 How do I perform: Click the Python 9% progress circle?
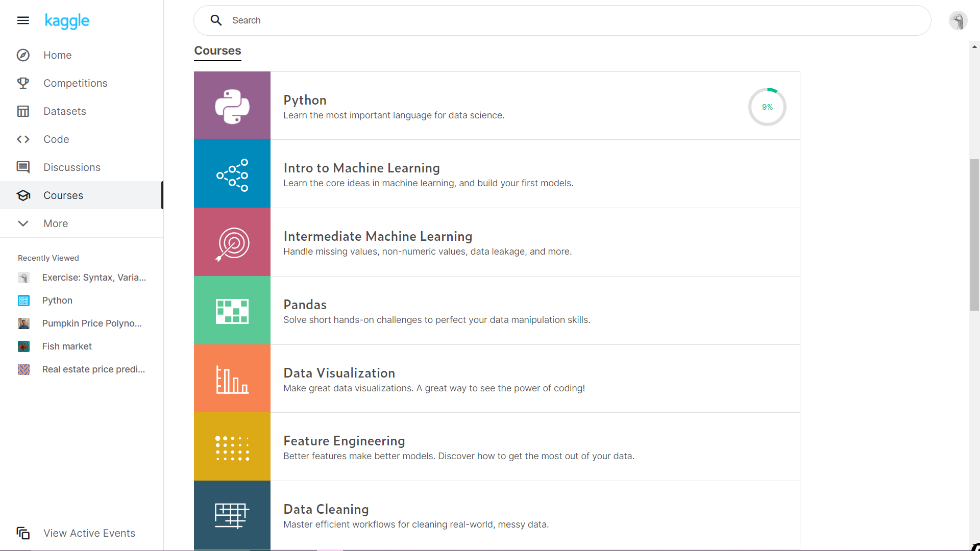click(767, 107)
